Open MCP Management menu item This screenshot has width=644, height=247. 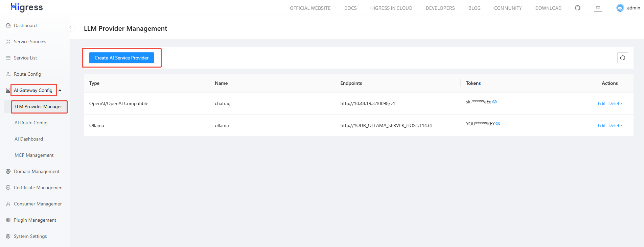pyautogui.click(x=34, y=155)
